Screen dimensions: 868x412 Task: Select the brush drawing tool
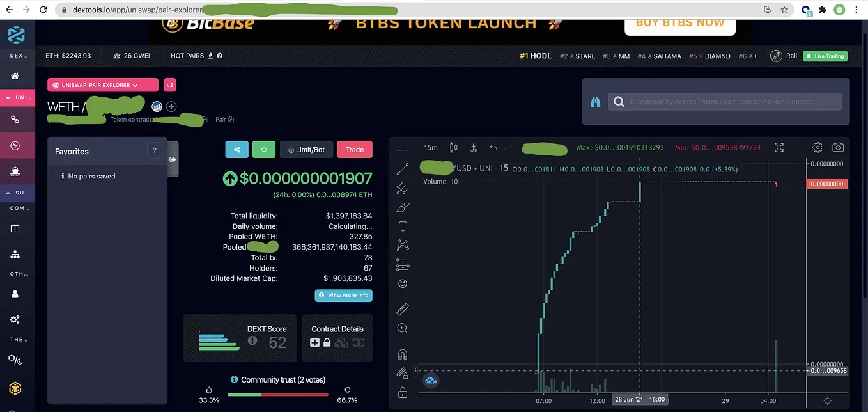[403, 207]
